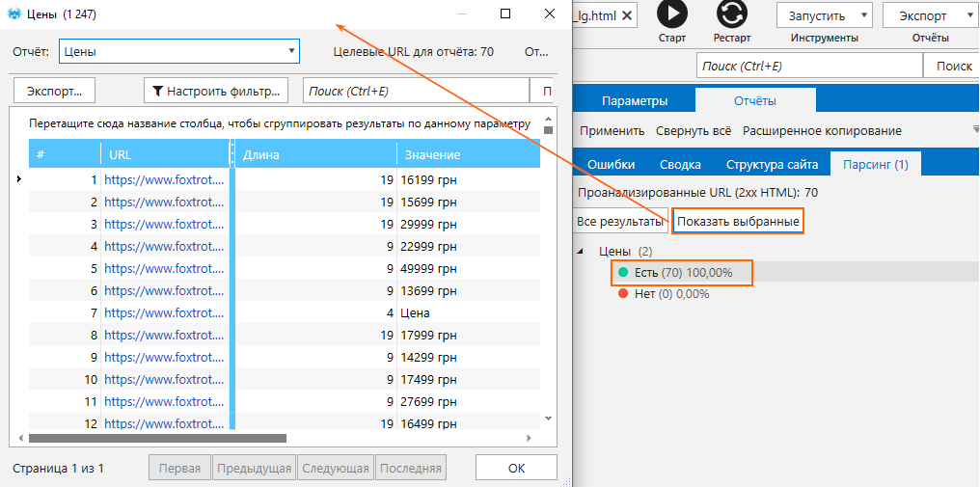
Task: Click the Старт play icon
Action: [x=672, y=14]
